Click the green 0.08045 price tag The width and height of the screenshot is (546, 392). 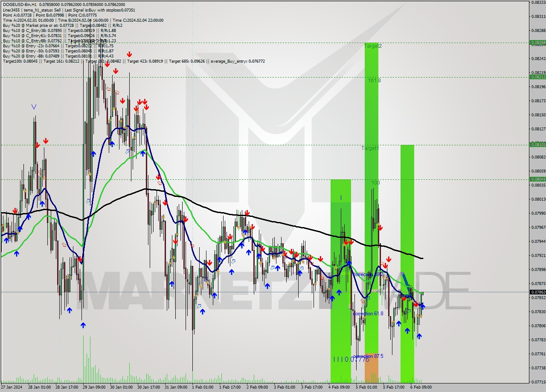[537, 179]
